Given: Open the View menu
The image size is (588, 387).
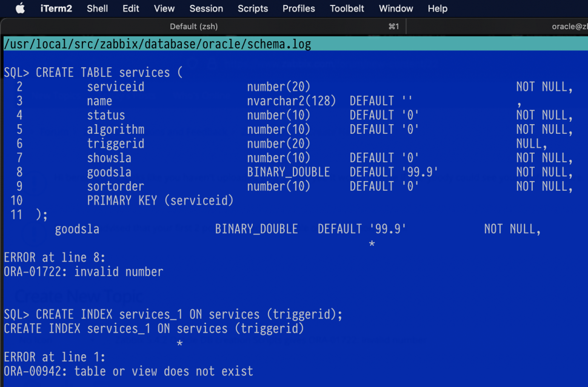Looking at the screenshot, I should [x=164, y=8].
